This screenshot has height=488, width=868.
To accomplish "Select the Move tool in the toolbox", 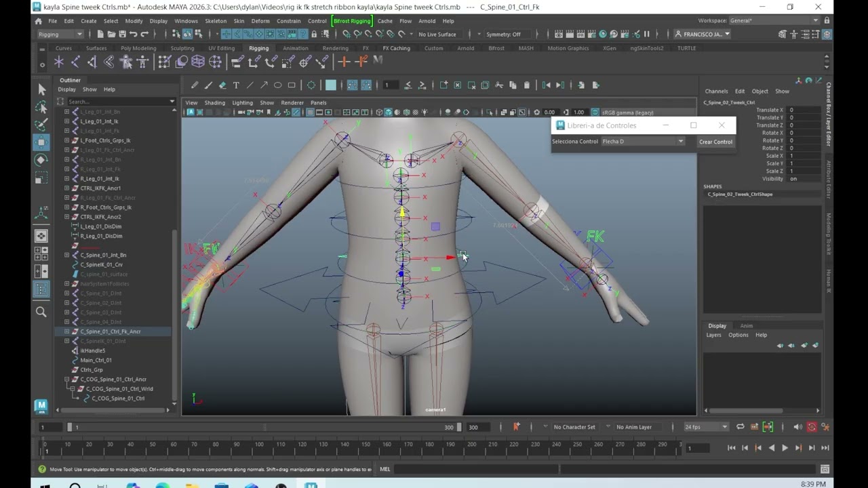I will (x=41, y=142).
